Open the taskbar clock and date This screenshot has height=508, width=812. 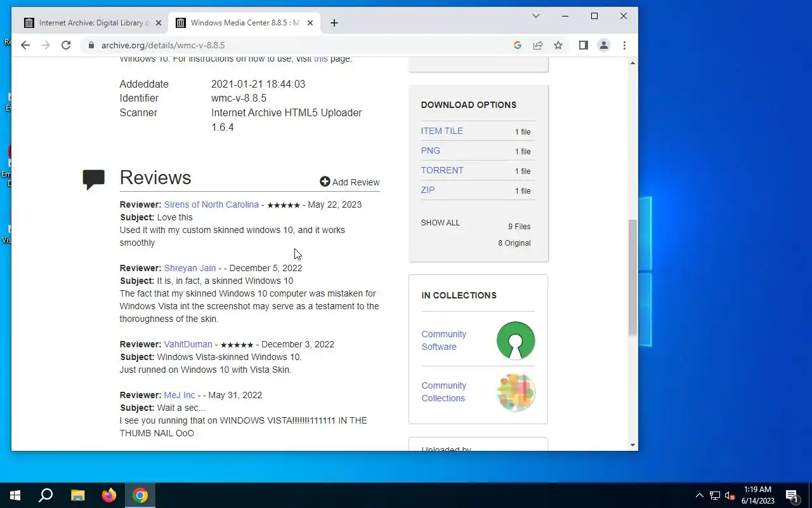click(x=757, y=495)
